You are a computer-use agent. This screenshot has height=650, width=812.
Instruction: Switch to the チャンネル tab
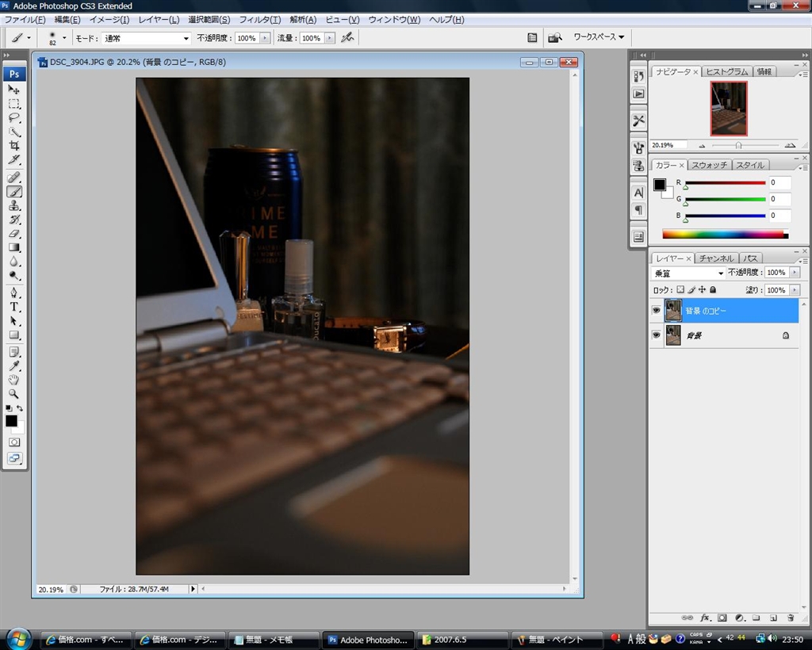[717, 258]
